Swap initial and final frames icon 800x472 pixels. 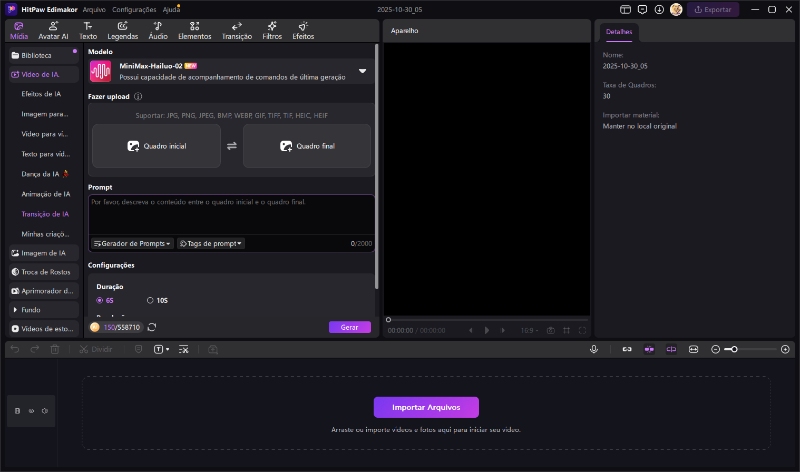click(232, 146)
